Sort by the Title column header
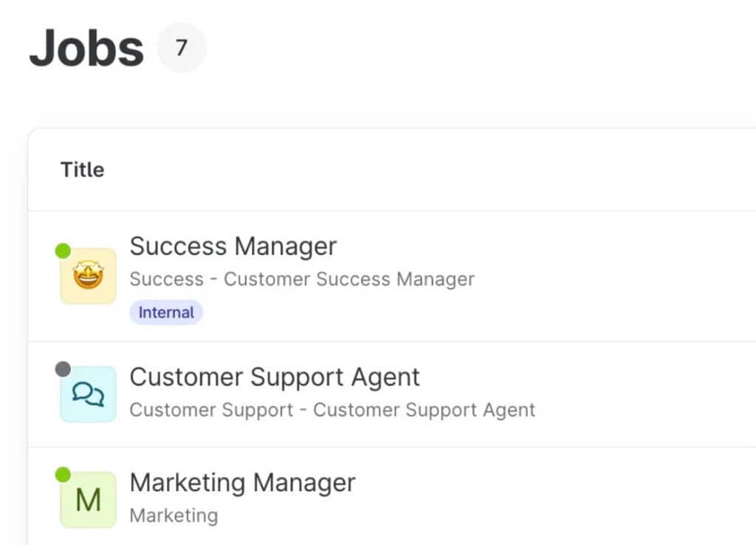 (x=82, y=170)
